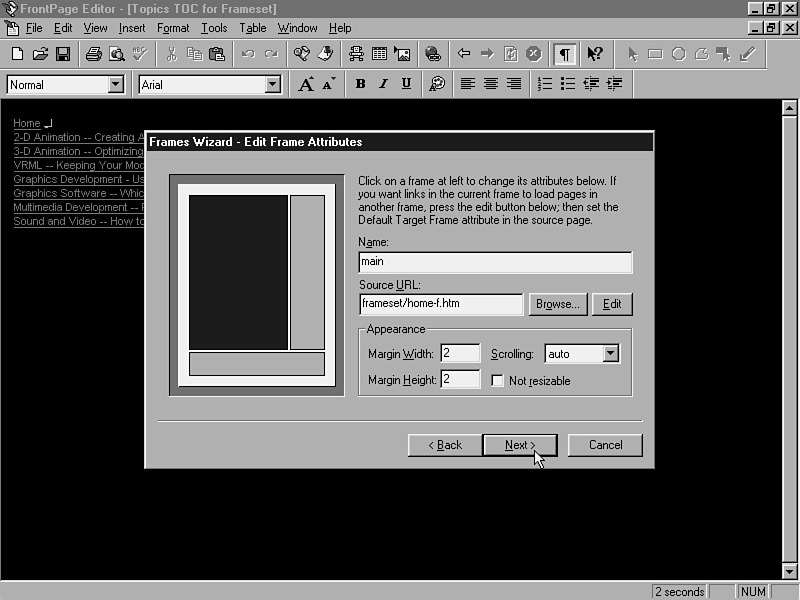Click the Next button in wizard

[x=520, y=445]
